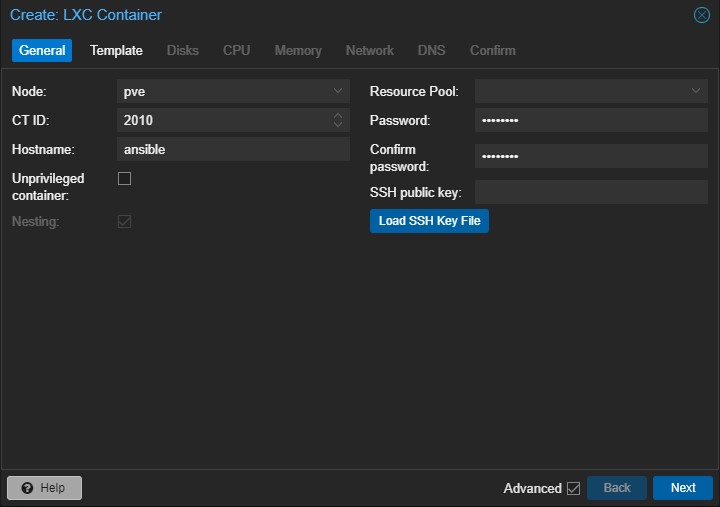Select the General tab
This screenshot has height=507, width=720.
pyautogui.click(x=42, y=50)
